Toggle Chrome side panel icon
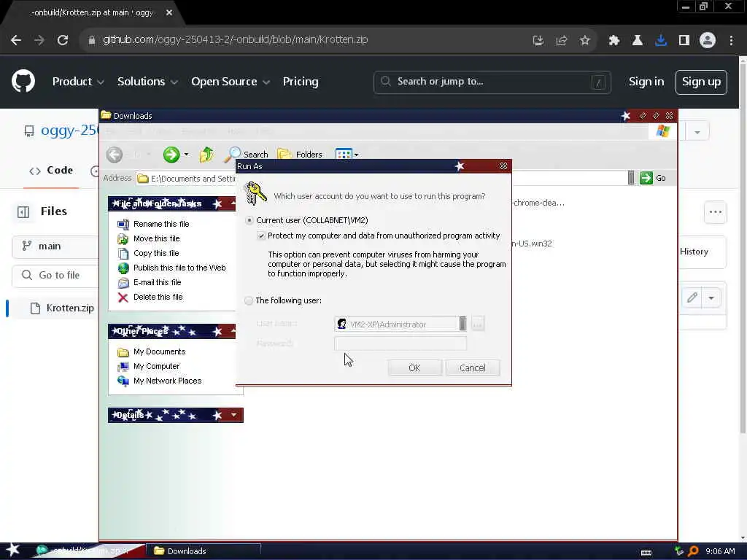This screenshot has height=560, width=747. click(x=684, y=41)
